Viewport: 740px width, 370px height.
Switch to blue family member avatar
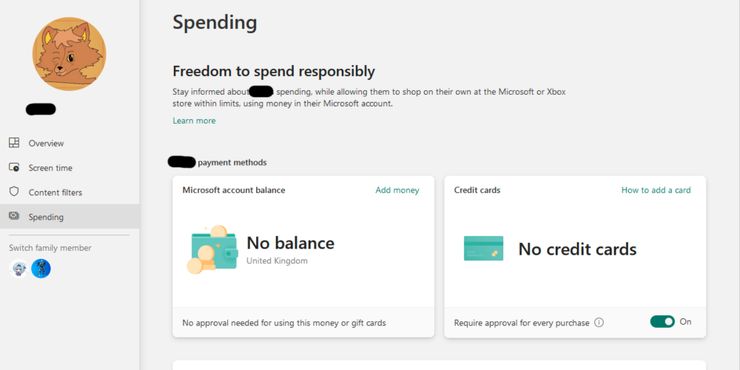pos(41,269)
